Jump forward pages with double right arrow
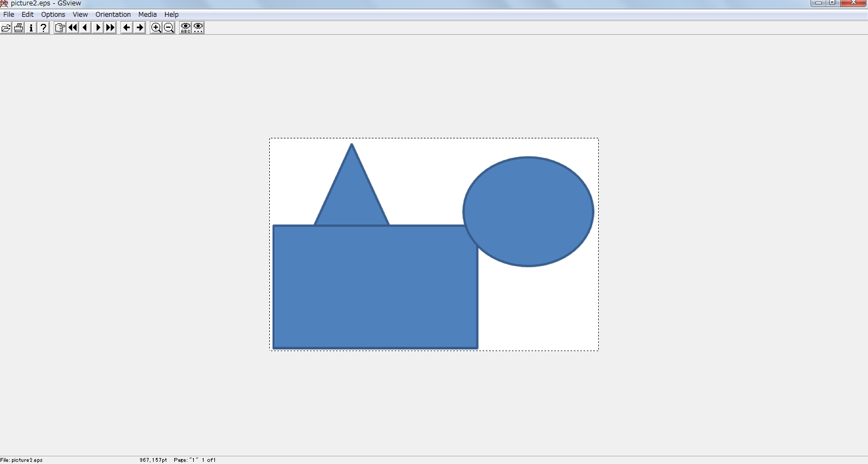This screenshot has height=464, width=868. 110,28
